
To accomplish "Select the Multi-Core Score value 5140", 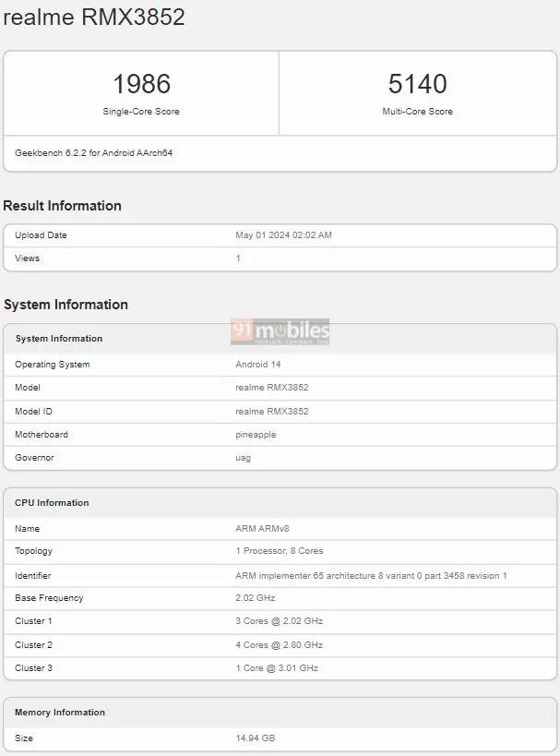I will 418,83.
